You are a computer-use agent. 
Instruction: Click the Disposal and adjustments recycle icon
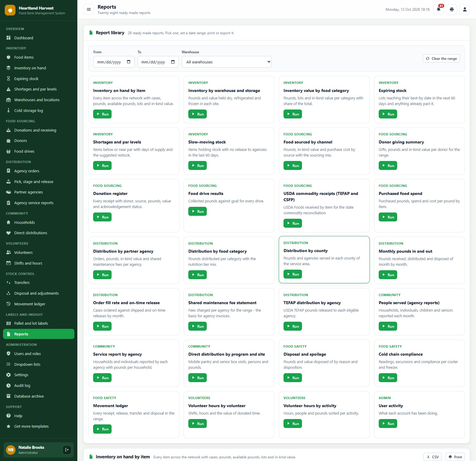9,293
